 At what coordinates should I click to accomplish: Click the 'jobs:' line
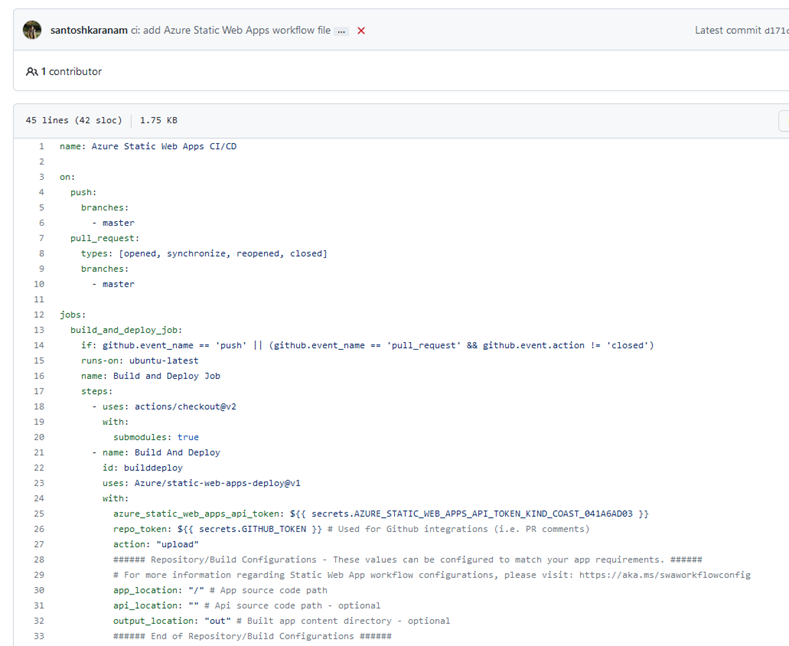tap(72, 315)
